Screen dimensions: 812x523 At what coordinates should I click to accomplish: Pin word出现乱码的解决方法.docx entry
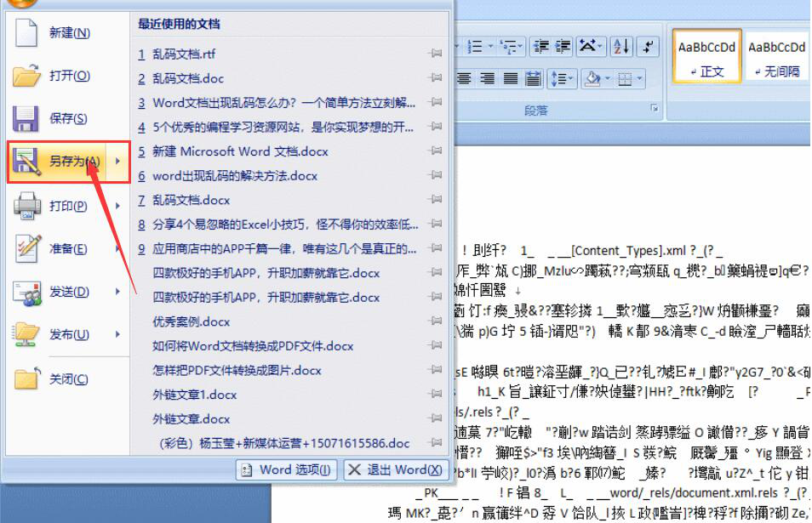pyautogui.click(x=436, y=175)
